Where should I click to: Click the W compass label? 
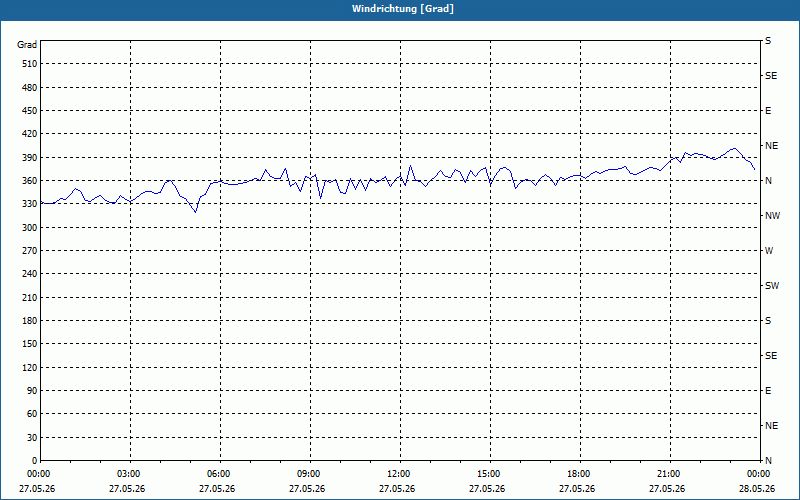click(x=769, y=251)
